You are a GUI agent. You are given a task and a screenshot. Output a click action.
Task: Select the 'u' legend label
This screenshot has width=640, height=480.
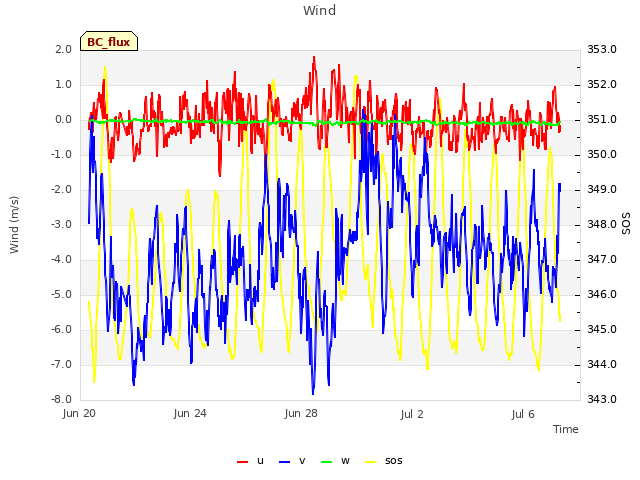260,461
